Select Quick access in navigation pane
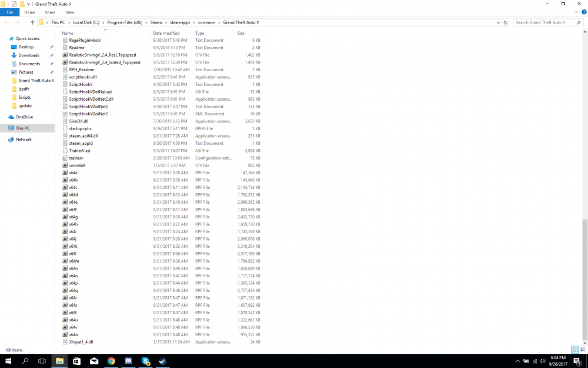The height and width of the screenshot is (368, 588). 28,38
